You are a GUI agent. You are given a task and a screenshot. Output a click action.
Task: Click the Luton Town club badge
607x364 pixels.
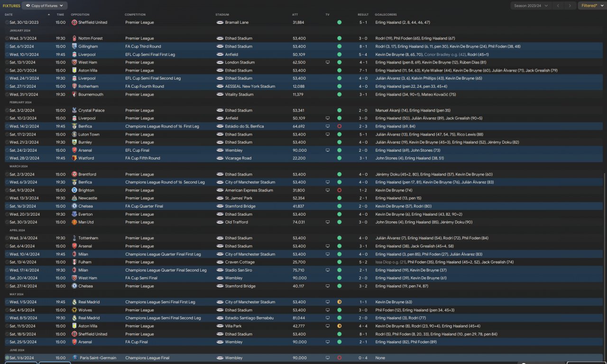[74, 135]
